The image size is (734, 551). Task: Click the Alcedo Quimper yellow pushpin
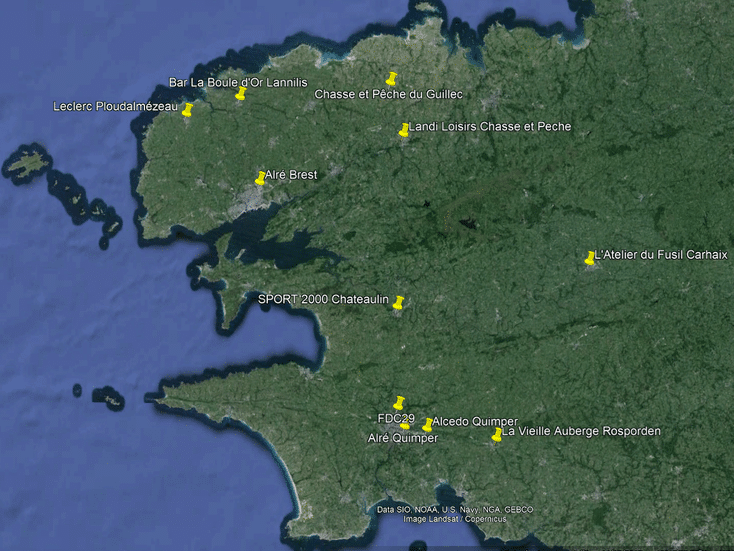[428, 424]
